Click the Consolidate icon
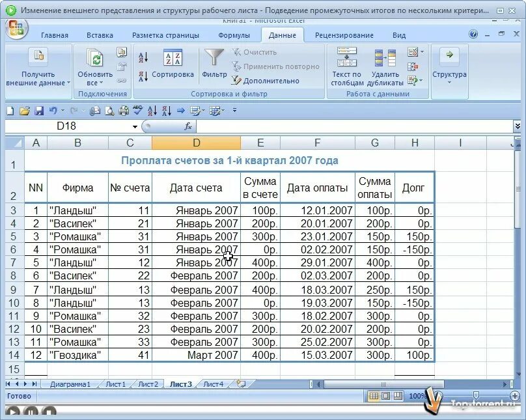Image resolution: width=526 pixels, height=420 pixels. [x=413, y=66]
